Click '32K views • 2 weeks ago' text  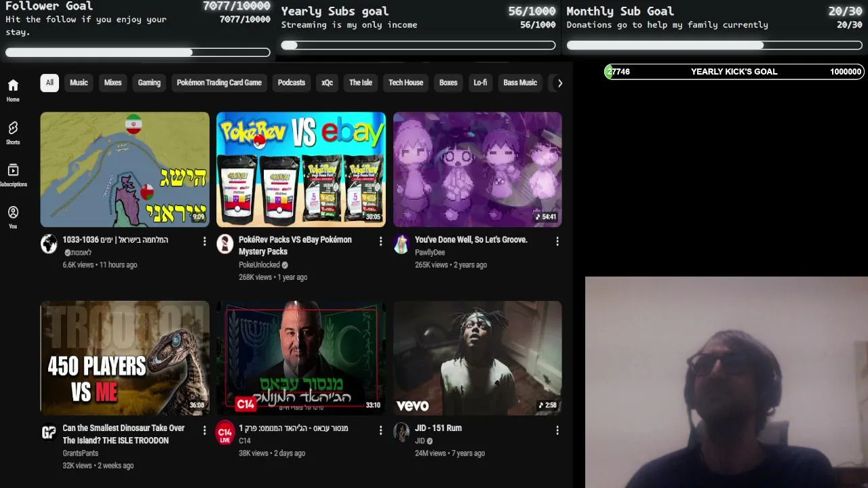pyautogui.click(x=98, y=466)
